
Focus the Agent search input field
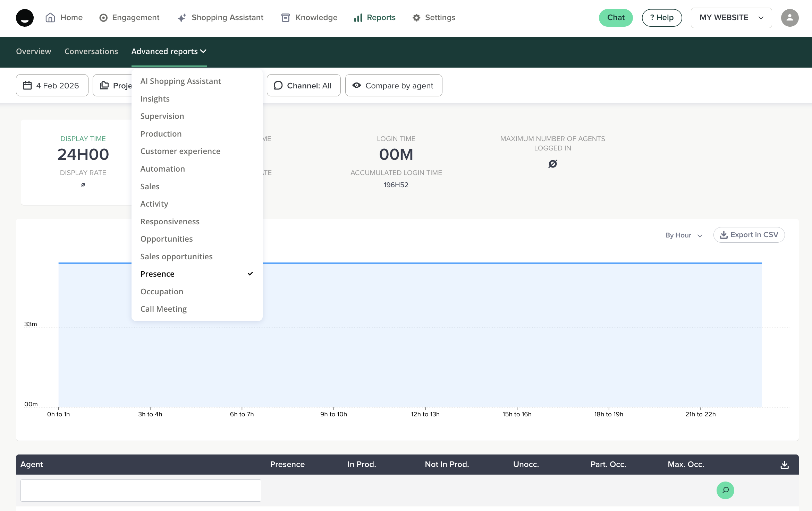click(141, 490)
